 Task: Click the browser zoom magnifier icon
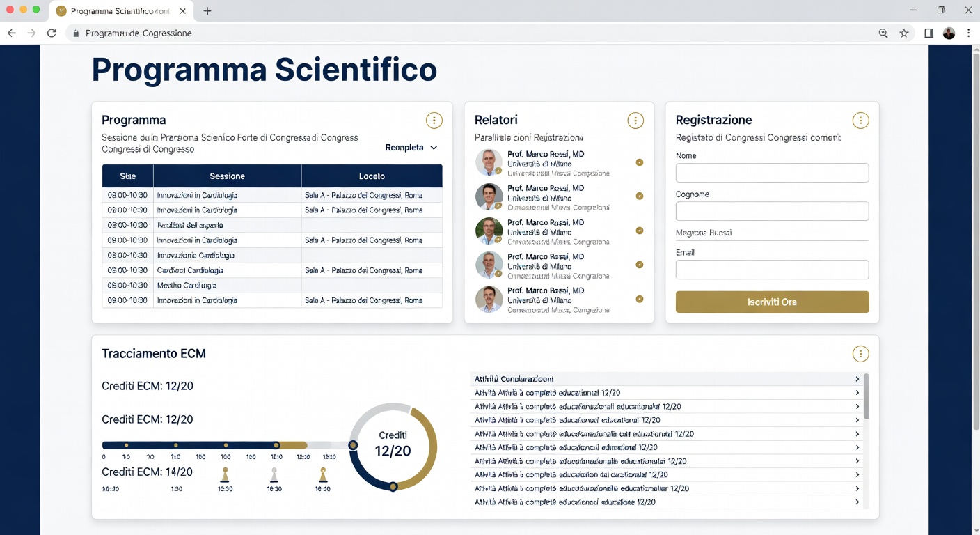[x=883, y=33]
